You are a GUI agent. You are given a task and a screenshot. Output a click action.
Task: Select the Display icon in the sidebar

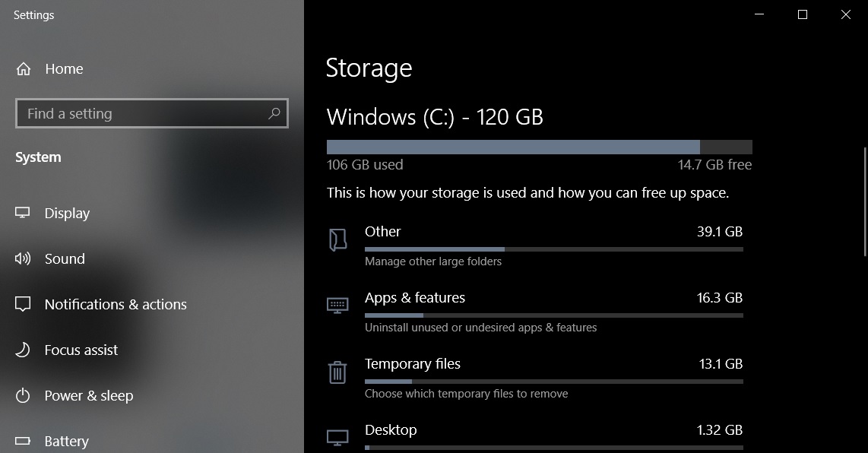[24, 213]
